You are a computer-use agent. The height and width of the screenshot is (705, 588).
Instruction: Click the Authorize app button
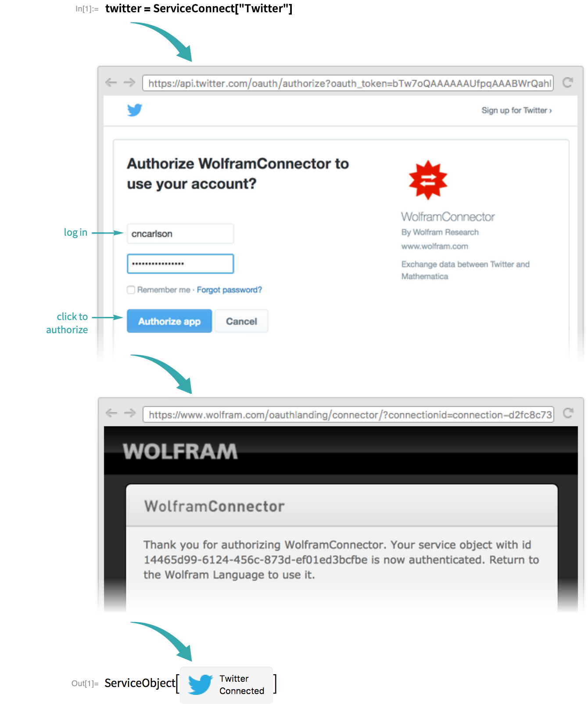(x=169, y=321)
